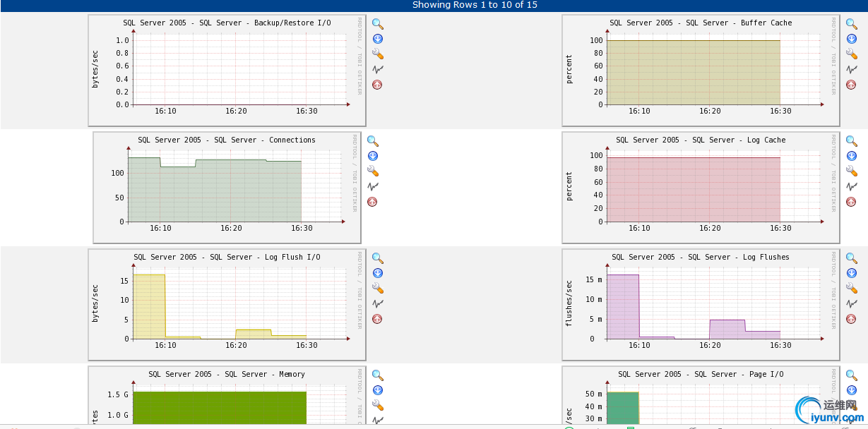Edit the Connections graph via wrench icon

pos(373,171)
